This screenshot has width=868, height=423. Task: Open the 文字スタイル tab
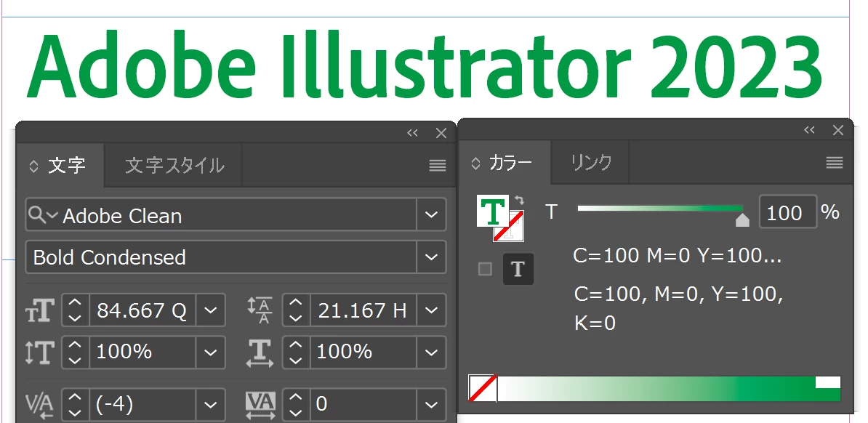pos(174,166)
